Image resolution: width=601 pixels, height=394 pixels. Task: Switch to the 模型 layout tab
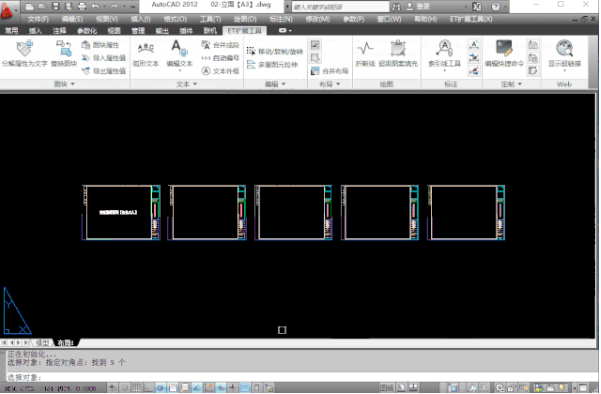coord(42,343)
